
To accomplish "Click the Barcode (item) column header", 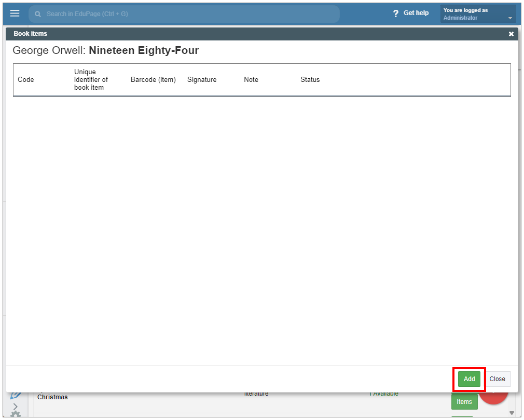I will coord(153,80).
